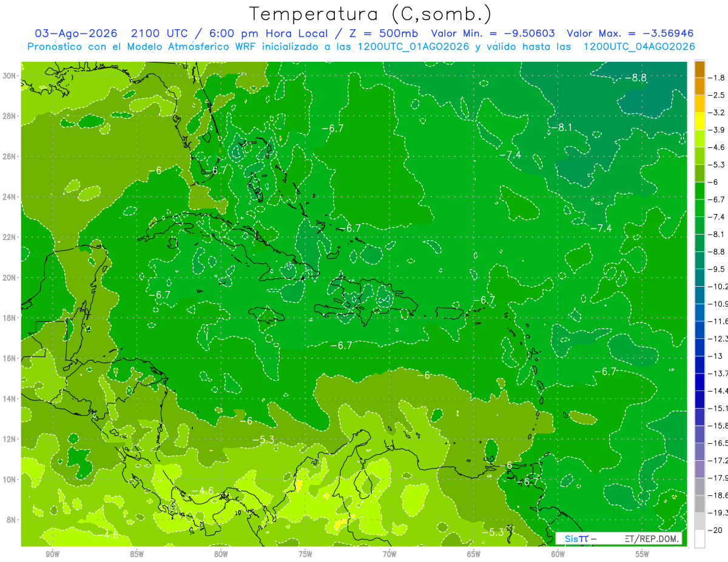Click the '28N' latitude axis label
This screenshot has width=728, height=562.
pos(10,116)
